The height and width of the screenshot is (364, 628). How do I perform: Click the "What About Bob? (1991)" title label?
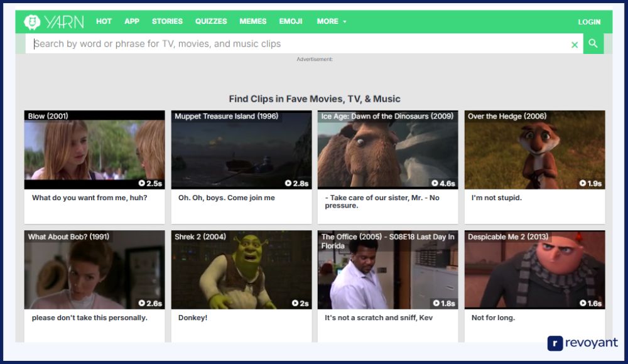[68, 237]
